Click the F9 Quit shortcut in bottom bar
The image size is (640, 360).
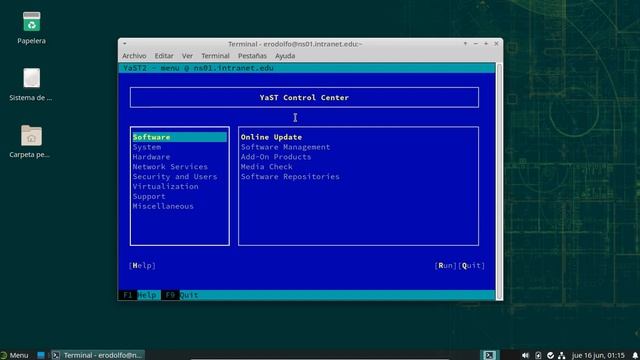tap(180, 295)
